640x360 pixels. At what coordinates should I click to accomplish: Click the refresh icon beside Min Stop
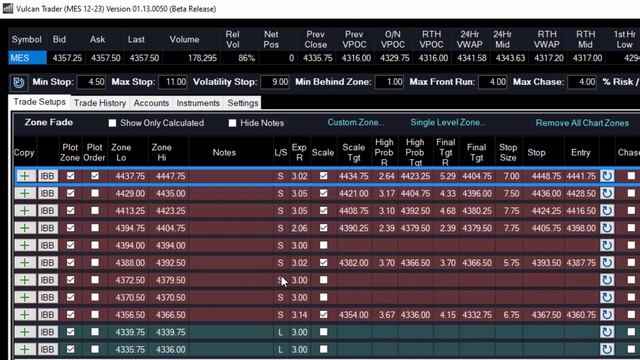(18, 82)
